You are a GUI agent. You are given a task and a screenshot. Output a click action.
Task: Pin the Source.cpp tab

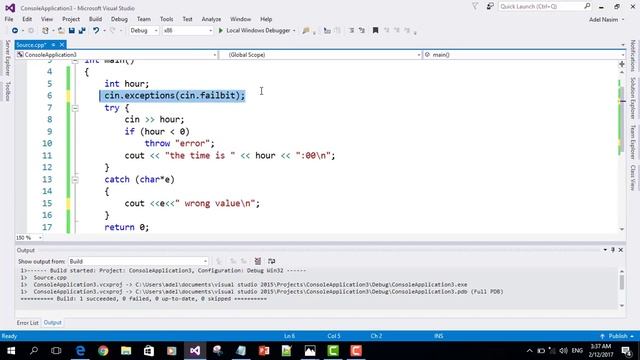pos(53,45)
